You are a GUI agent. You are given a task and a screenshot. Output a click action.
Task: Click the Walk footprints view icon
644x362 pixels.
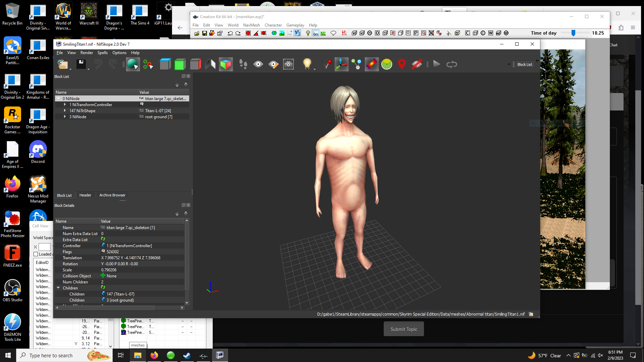tap(243, 64)
